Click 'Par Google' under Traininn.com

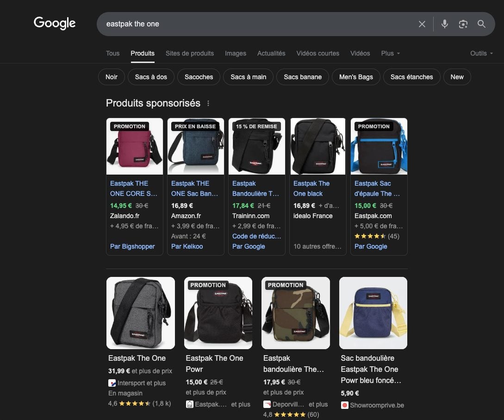tap(249, 246)
